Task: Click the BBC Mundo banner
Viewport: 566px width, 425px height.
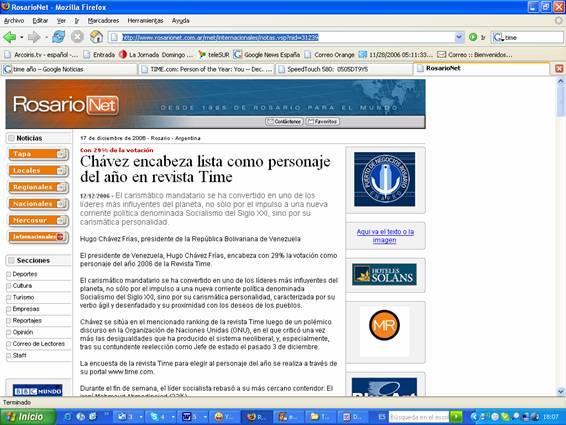Action: (38, 391)
